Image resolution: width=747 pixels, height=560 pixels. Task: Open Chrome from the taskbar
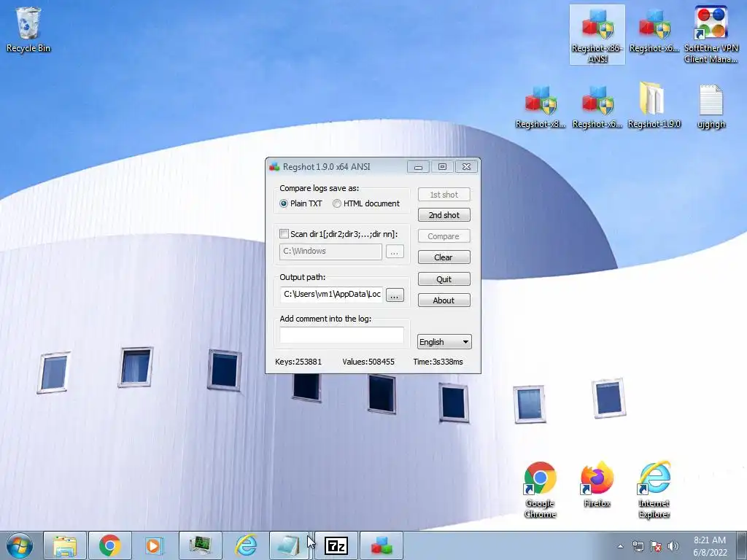coord(110,545)
